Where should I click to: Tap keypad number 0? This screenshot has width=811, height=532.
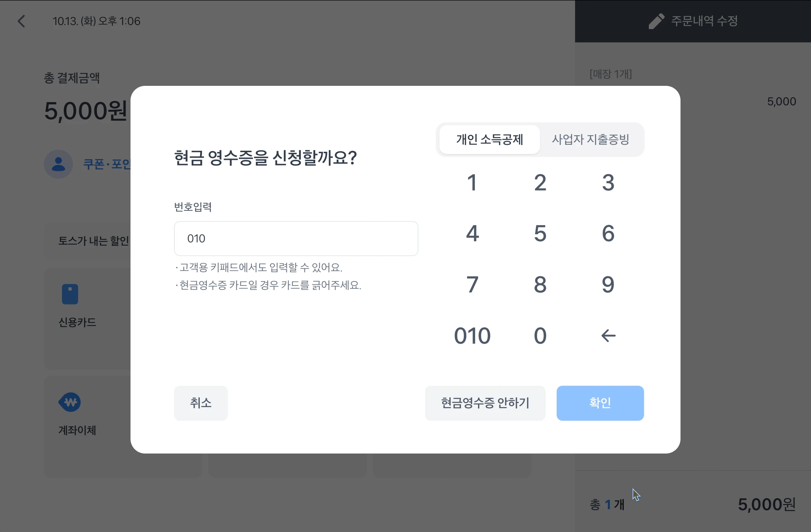(x=540, y=336)
